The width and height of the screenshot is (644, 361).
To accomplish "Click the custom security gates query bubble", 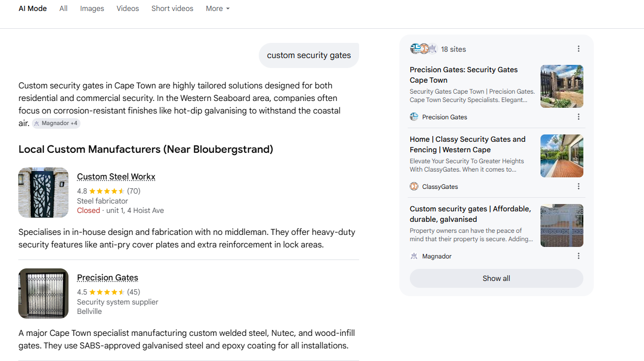I will (x=309, y=55).
